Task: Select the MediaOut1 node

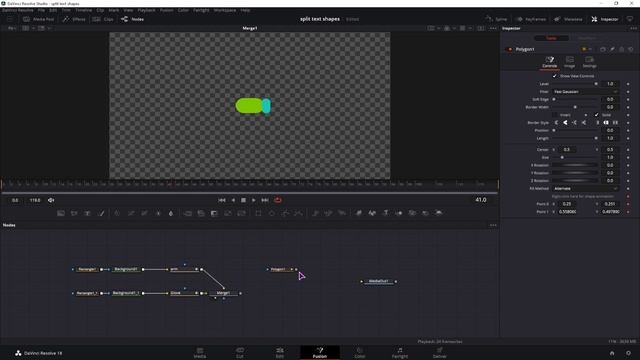Action: click(x=378, y=281)
